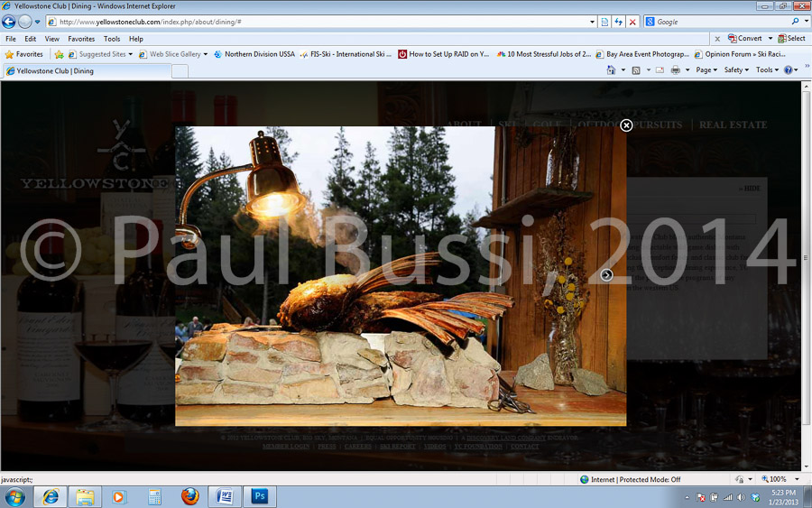The image size is (812, 508).
Task: Expand the Print dropdown arrow
Action: (x=687, y=69)
